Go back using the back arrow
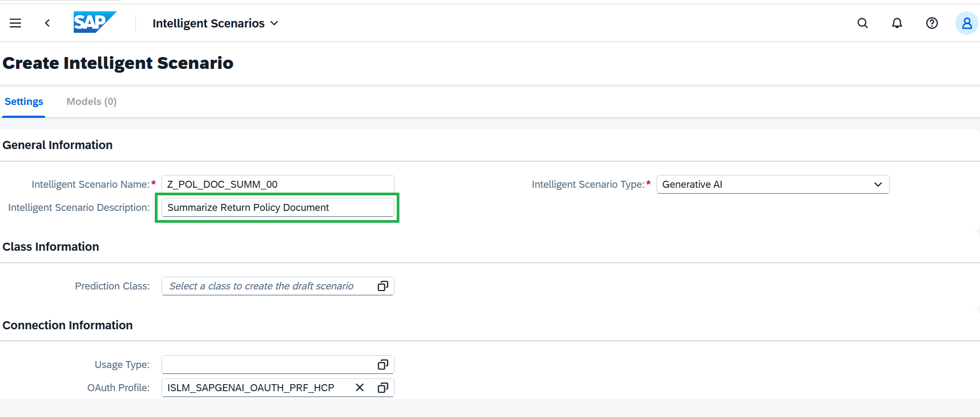Screen dimensions: 980x417 click(47, 23)
